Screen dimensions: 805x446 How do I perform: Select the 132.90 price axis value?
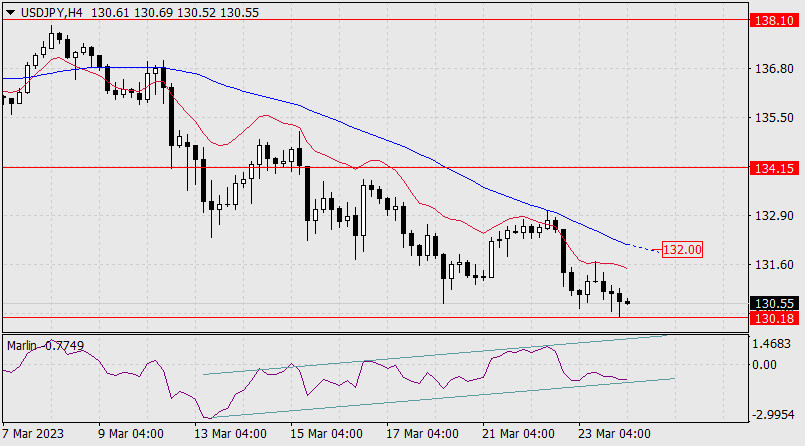pos(774,216)
